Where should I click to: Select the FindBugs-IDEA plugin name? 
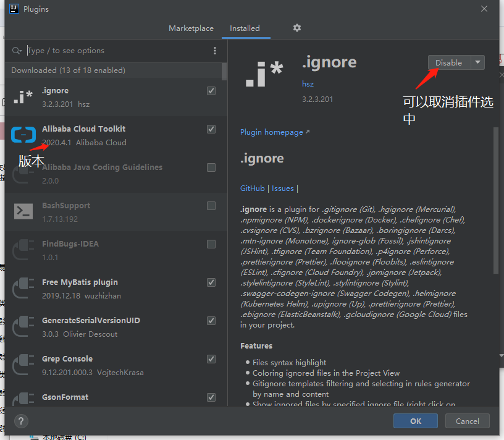tap(70, 244)
